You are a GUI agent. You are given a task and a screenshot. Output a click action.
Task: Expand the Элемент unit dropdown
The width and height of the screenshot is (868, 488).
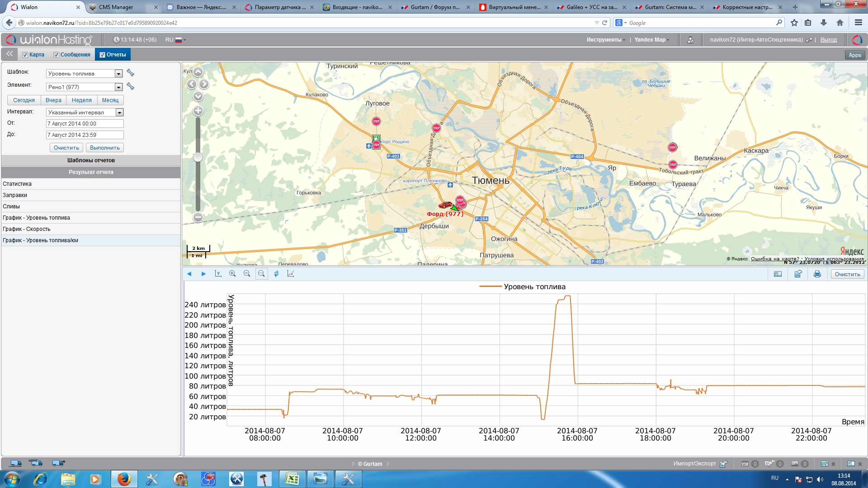click(118, 87)
